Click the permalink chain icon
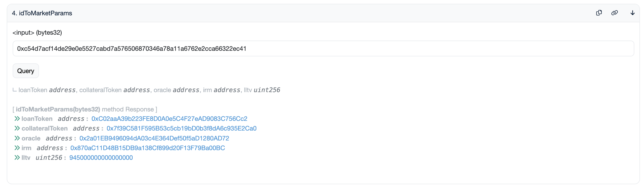 click(614, 13)
